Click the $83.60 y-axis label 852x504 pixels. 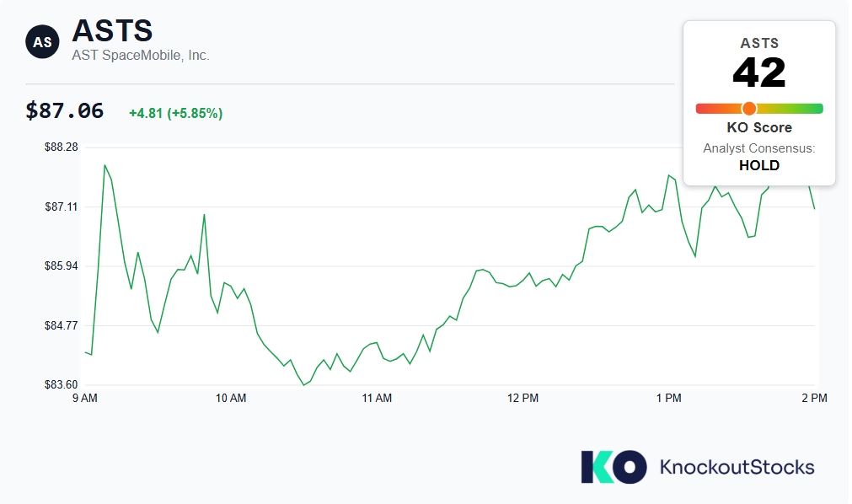click(x=62, y=385)
